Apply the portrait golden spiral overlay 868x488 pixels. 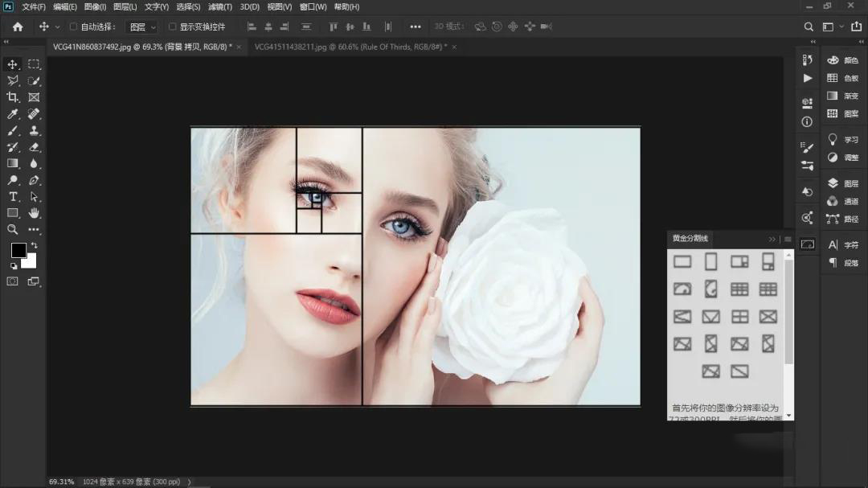coord(710,289)
